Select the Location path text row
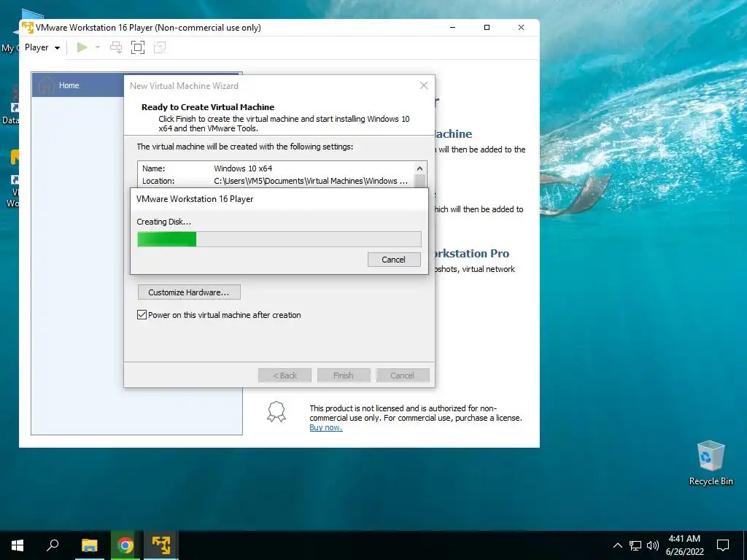This screenshot has width=747, height=560. tap(275, 181)
